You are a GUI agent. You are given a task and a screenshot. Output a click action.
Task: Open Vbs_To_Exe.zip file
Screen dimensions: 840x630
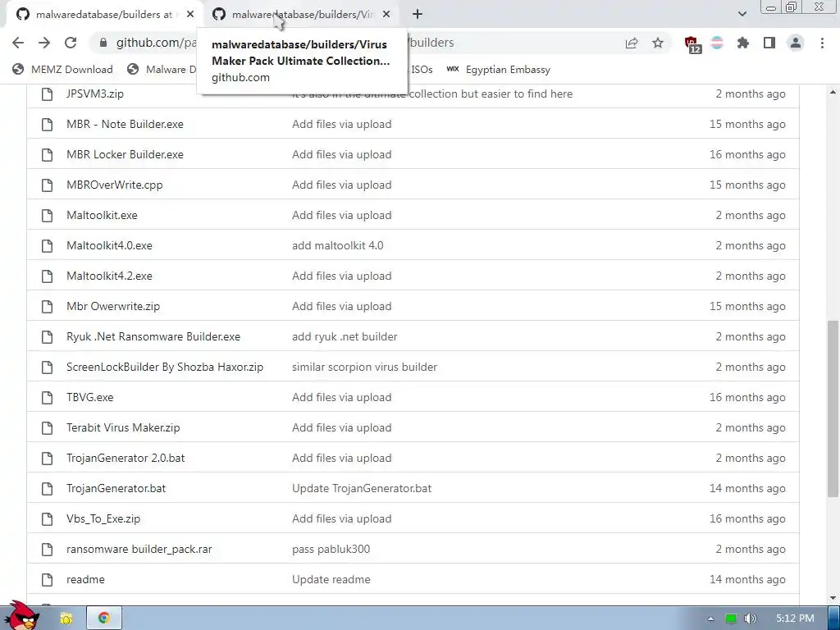click(103, 518)
